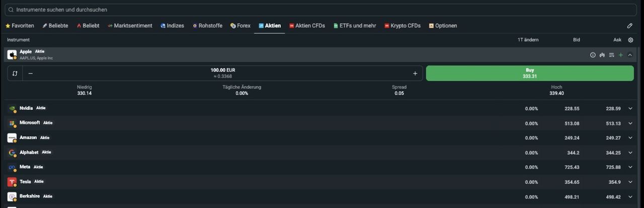Viewport: 644px width, 208px height.
Task: Click Microsoft bid price 513.08
Action: [573, 123]
